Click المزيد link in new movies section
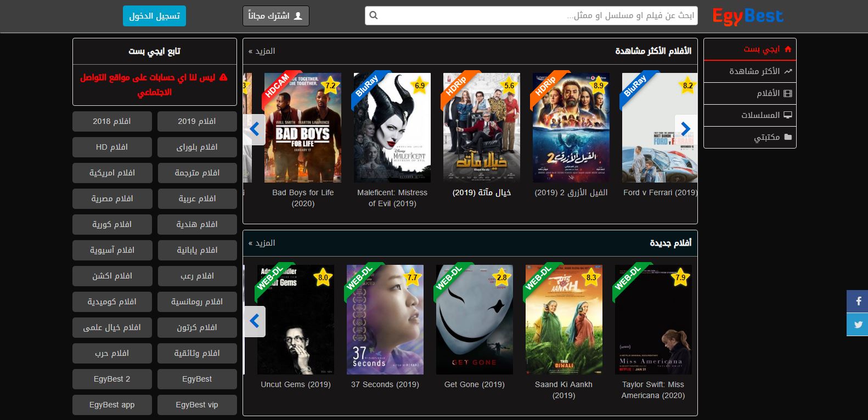 point(262,243)
